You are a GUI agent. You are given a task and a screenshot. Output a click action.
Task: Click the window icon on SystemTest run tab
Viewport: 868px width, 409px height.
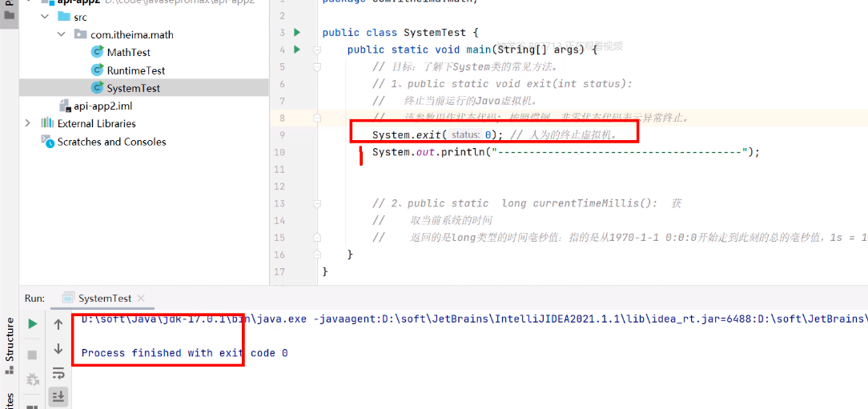68,298
